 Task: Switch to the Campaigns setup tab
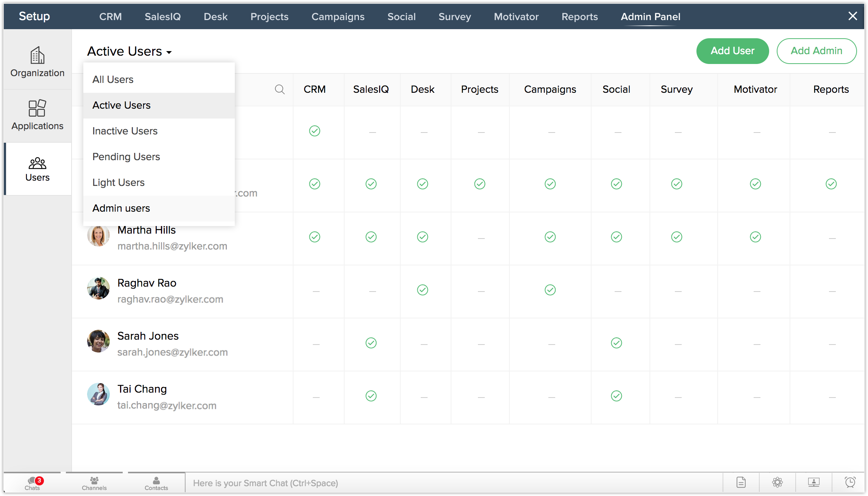[337, 17]
